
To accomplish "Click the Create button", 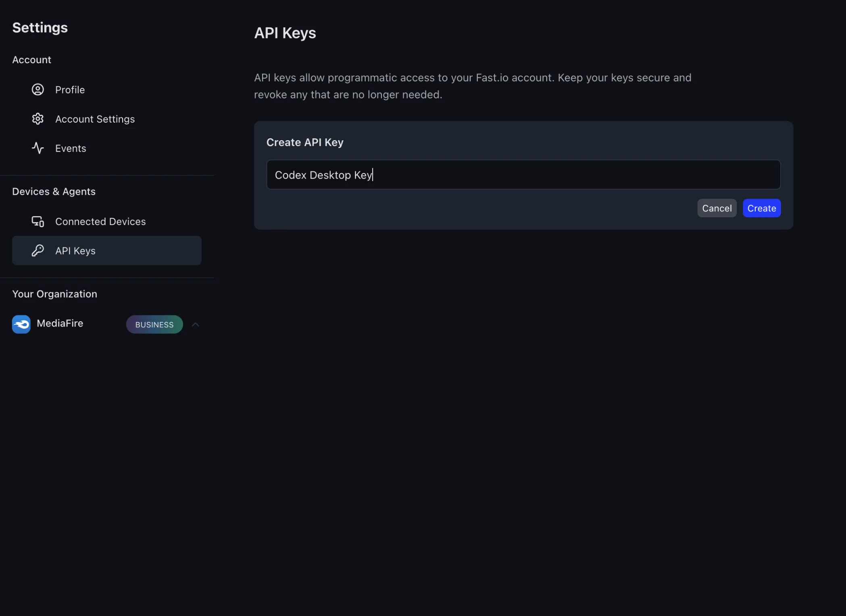I will click(x=761, y=208).
